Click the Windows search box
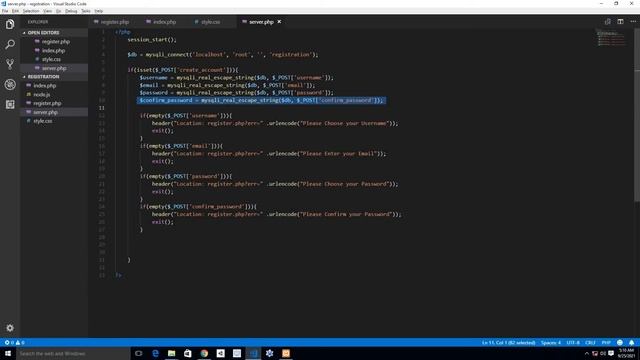Image resolution: width=640 pixels, height=360 pixels. click(73, 353)
